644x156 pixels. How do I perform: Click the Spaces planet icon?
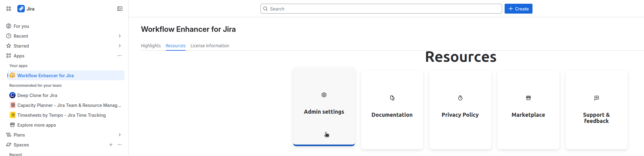pyautogui.click(x=9, y=145)
